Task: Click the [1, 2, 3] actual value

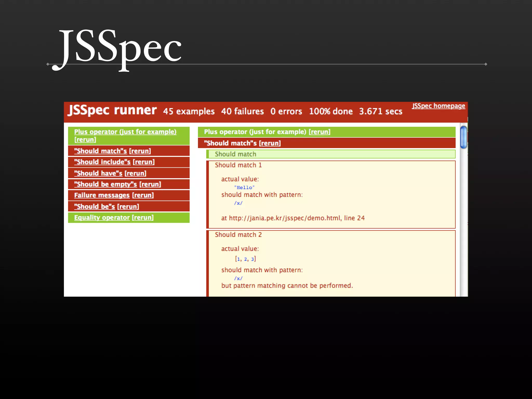Action: click(x=245, y=259)
